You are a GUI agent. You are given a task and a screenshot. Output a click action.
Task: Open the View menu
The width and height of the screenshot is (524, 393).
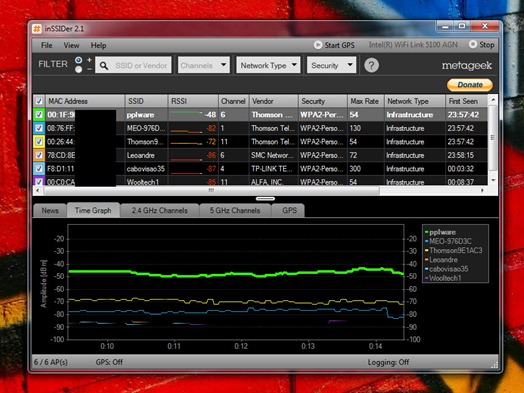click(x=72, y=45)
